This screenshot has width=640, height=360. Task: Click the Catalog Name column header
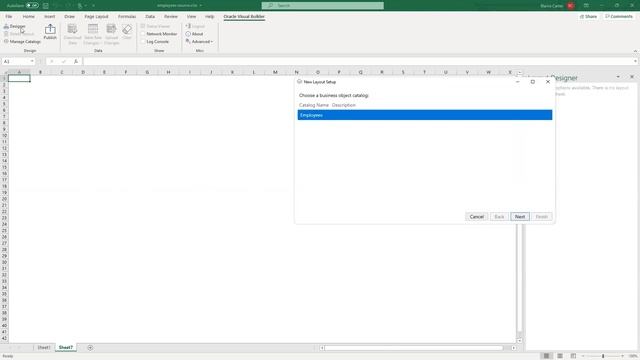click(x=313, y=105)
